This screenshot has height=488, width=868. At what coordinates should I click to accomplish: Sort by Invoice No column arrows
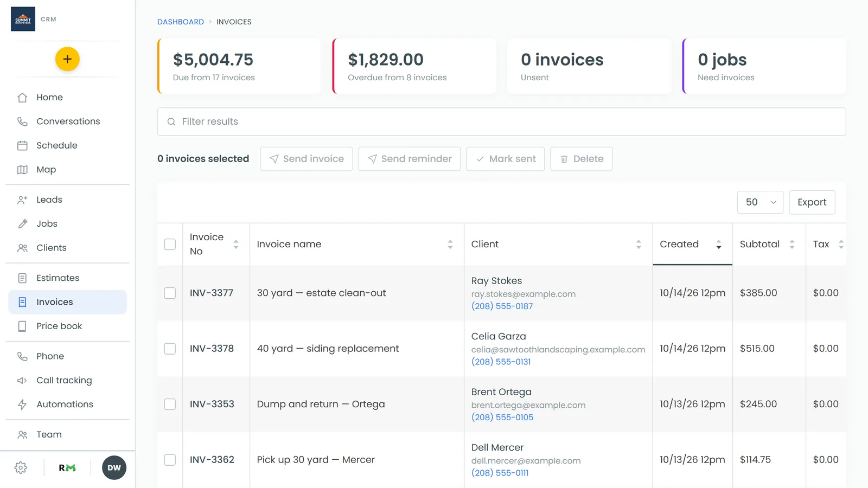[x=236, y=245]
